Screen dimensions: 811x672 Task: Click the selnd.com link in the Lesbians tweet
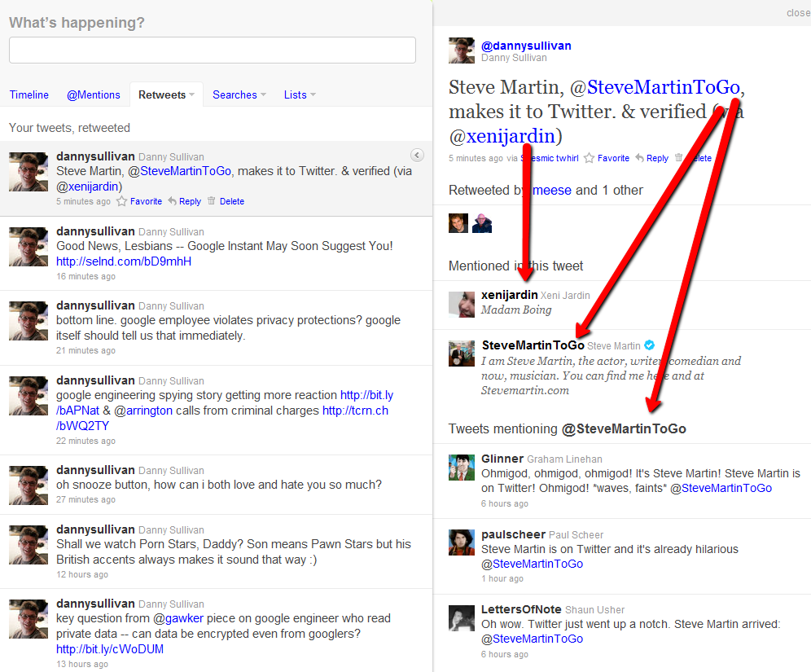point(123,261)
